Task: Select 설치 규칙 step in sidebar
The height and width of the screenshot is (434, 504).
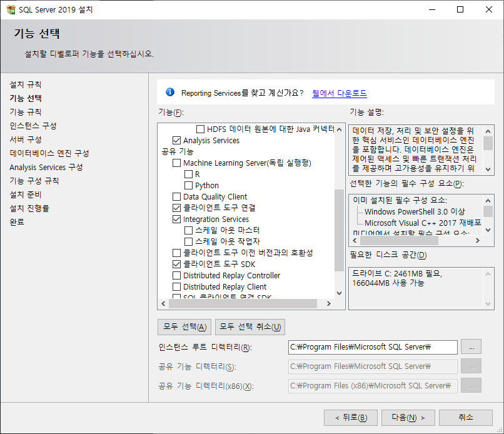Action: pyautogui.click(x=26, y=84)
